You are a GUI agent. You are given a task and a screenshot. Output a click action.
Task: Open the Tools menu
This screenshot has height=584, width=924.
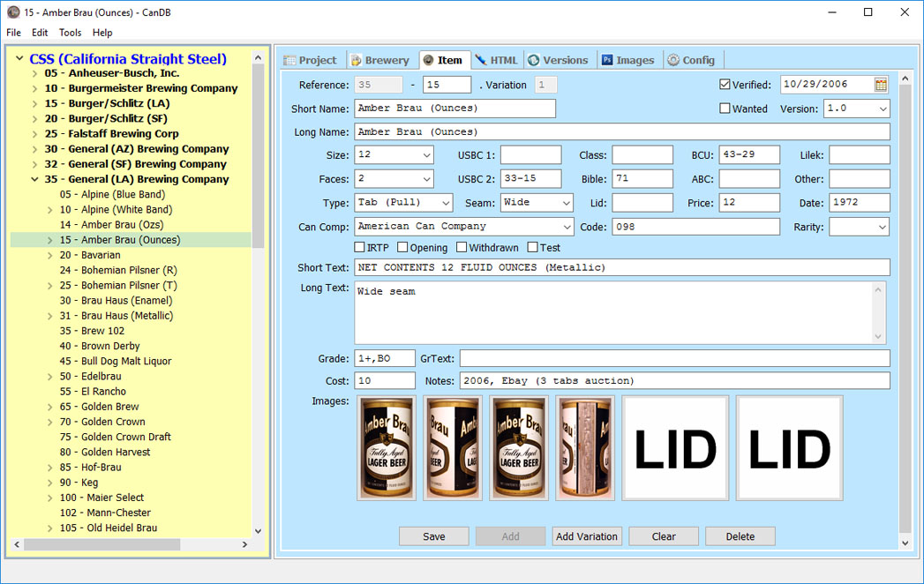coord(70,33)
